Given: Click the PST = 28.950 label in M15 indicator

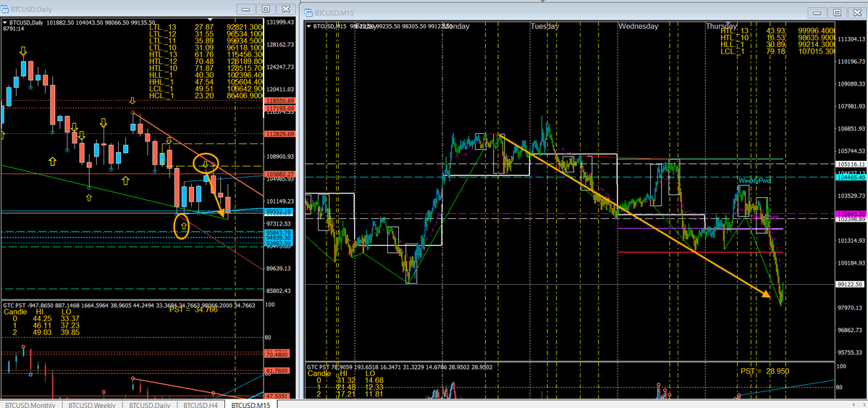Looking at the screenshot, I should tap(764, 370).
